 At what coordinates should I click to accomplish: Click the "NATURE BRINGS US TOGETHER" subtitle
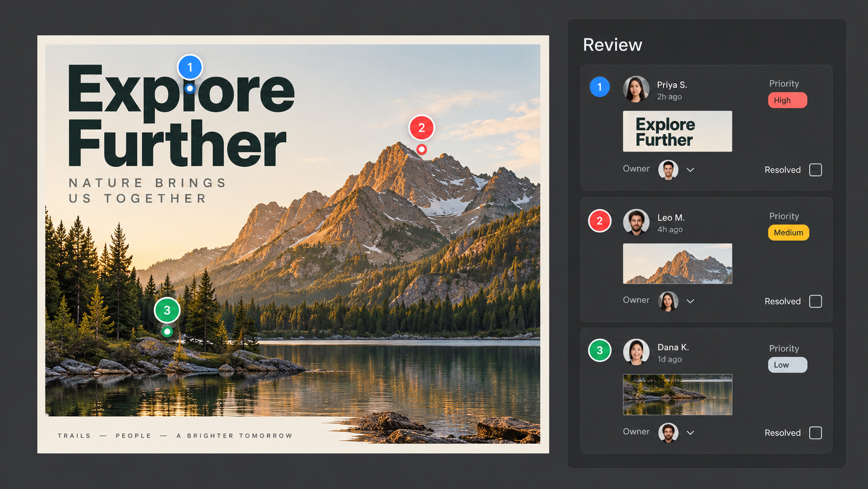tap(147, 191)
